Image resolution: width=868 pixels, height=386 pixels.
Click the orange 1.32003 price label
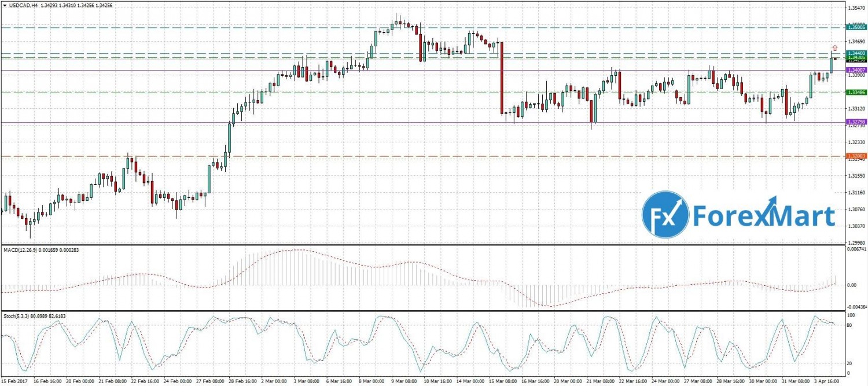[856, 156]
